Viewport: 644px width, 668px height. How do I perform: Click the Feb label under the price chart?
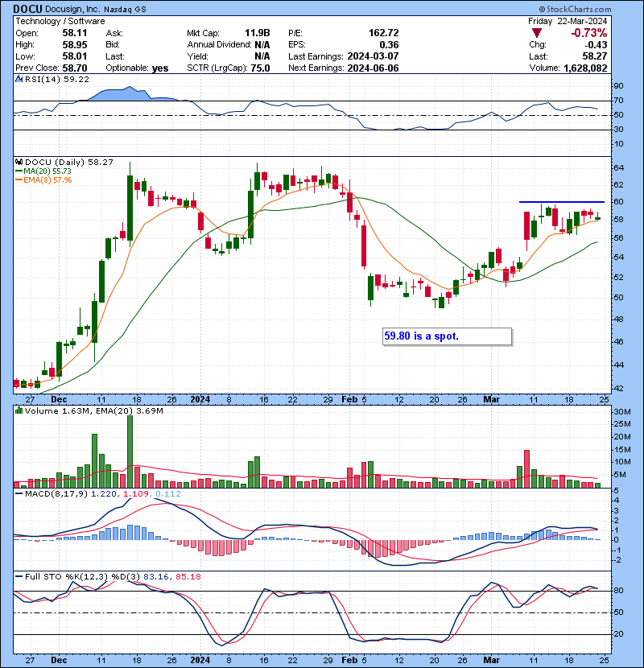[349, 400]
